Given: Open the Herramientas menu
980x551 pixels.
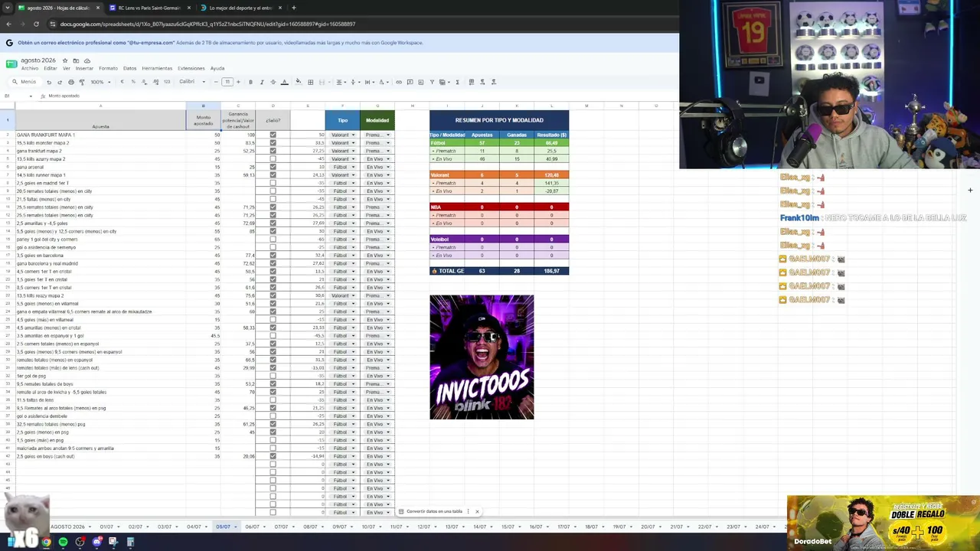Looking at the screenshot, I should [157, 68].
